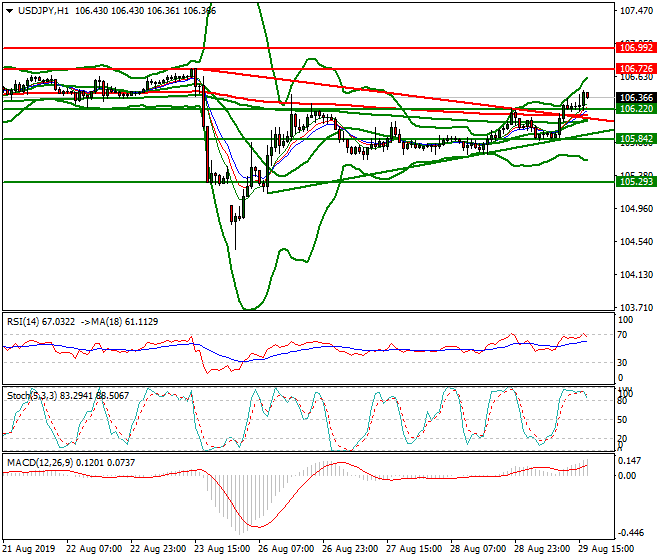Click the 21 Aug 2019 time axis label
The height and width of the screenshot is (560, 660).
click(x=29, y=549)
